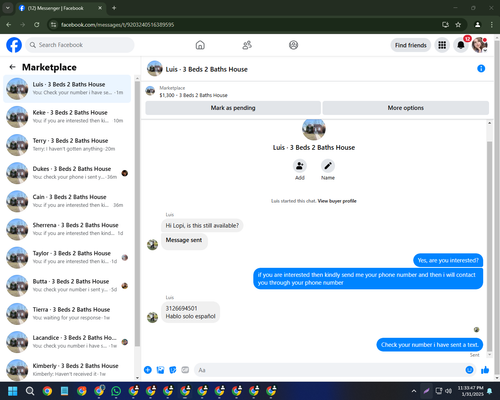Click More options button

coord(406,108)
